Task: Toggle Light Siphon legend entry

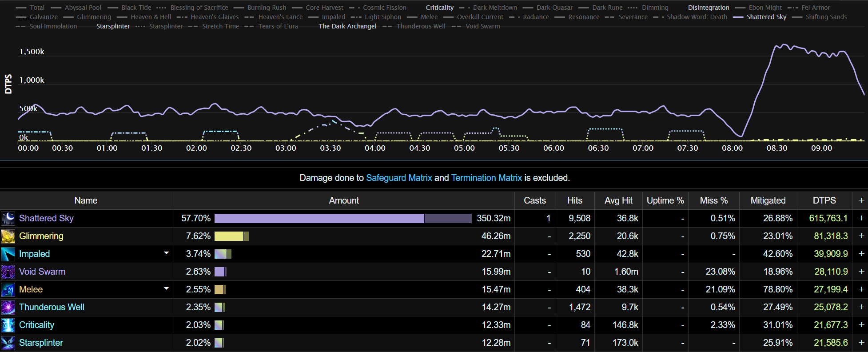Action: (x=376, y=17)
